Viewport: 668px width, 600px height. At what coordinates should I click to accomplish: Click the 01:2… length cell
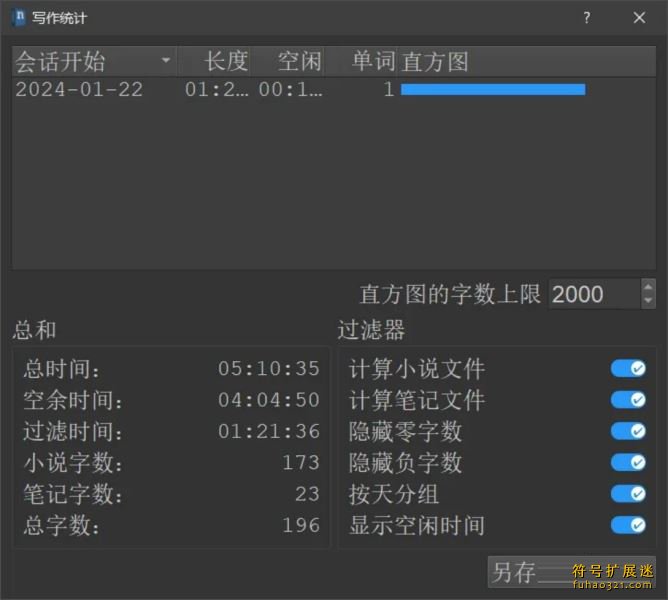[216, 89]
